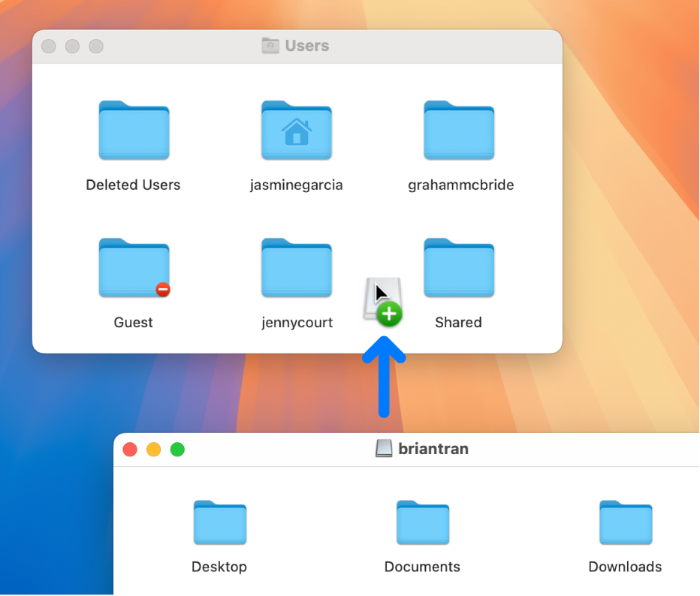Click the drive proxy icon beside briantran title

[384, 449]
